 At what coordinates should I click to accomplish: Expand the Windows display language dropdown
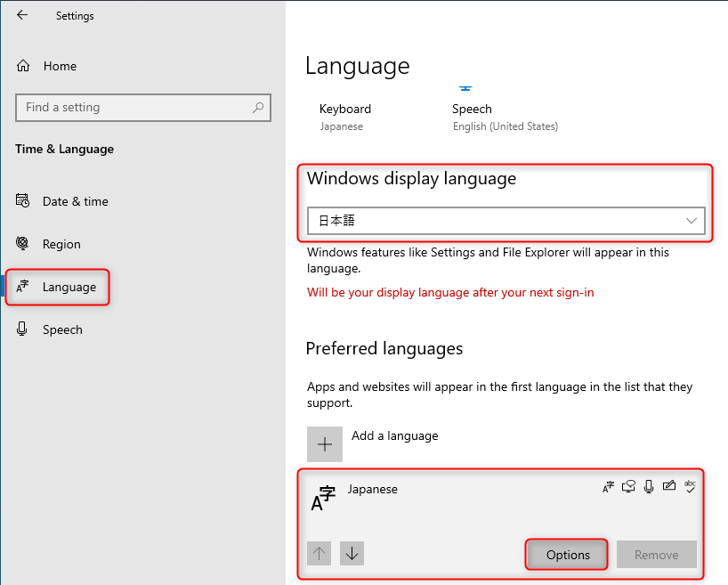pyautogui.click(x=506, y=221)
